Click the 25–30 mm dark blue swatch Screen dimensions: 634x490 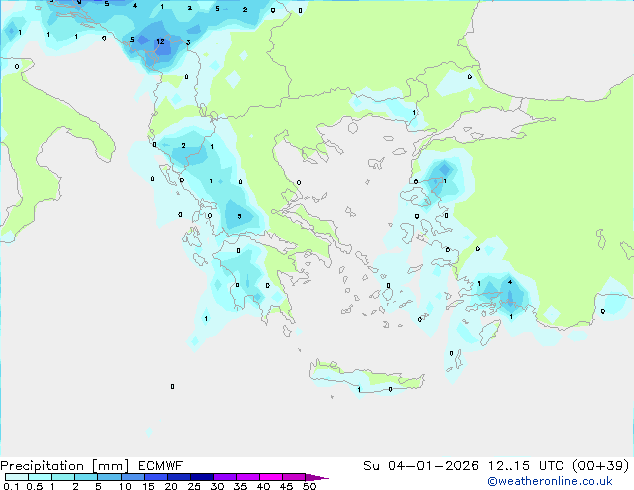click(x=201, y=477)
